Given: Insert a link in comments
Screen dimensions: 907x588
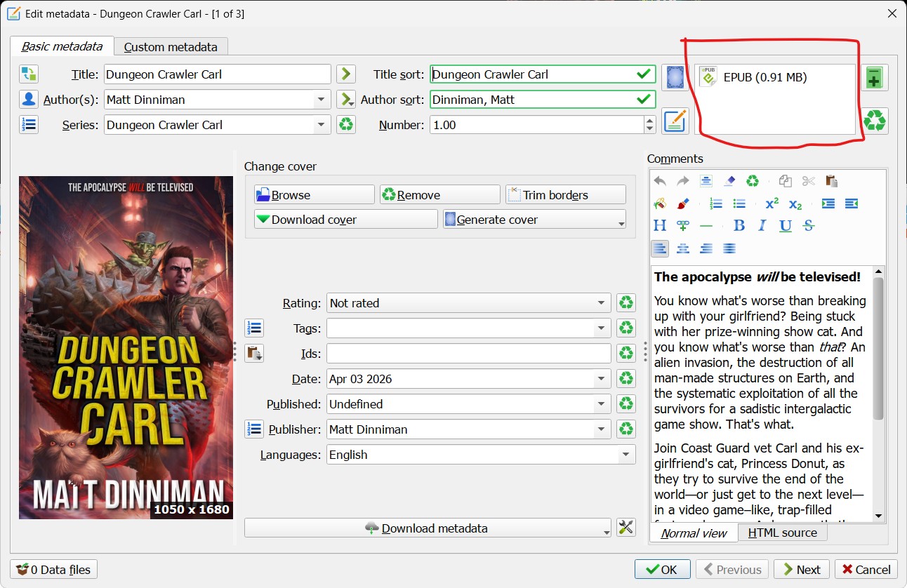Looking at the screenshot, I should point(682,226).
